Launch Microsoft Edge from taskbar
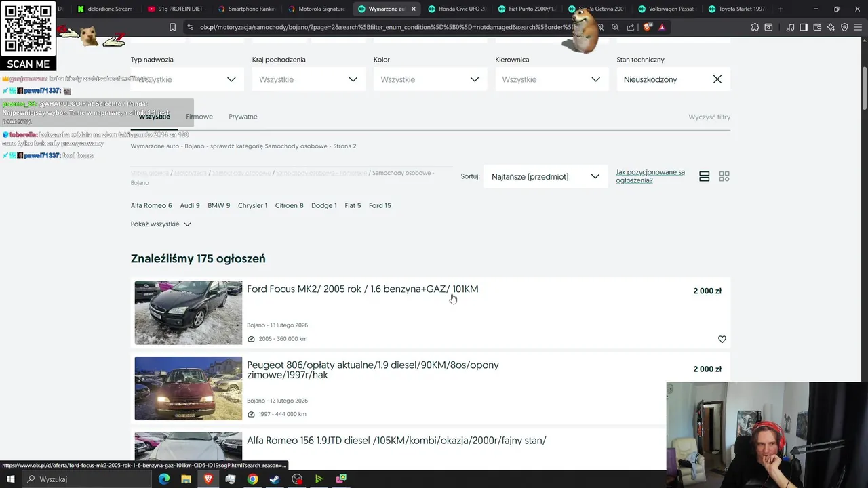 (164, 479)
